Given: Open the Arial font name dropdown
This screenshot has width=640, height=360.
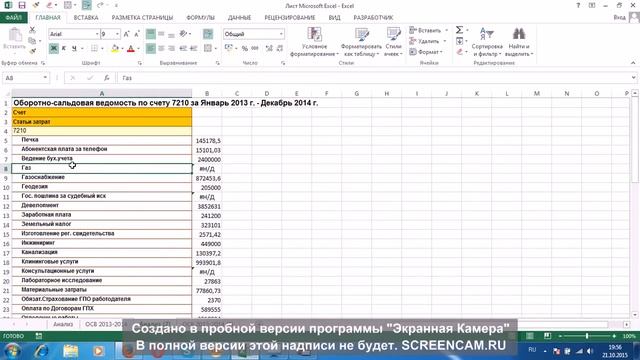Looking at the screenshot, I should click(97, 34).
